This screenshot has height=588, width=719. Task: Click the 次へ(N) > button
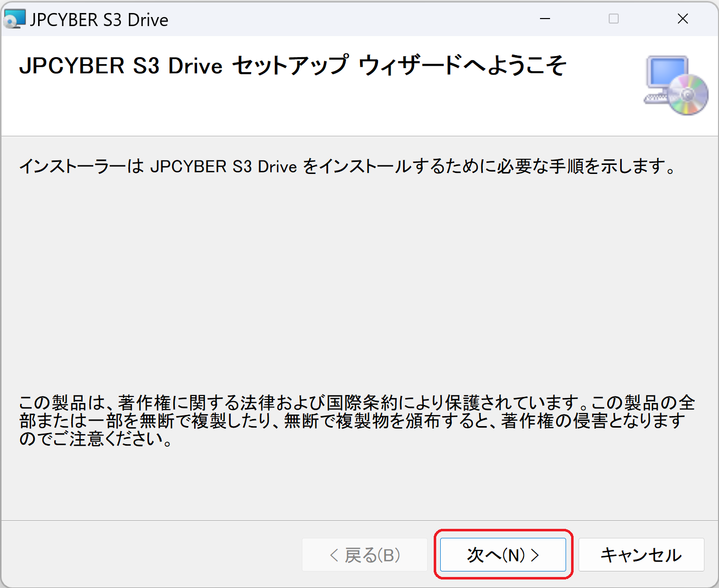(x=503, y=554)
